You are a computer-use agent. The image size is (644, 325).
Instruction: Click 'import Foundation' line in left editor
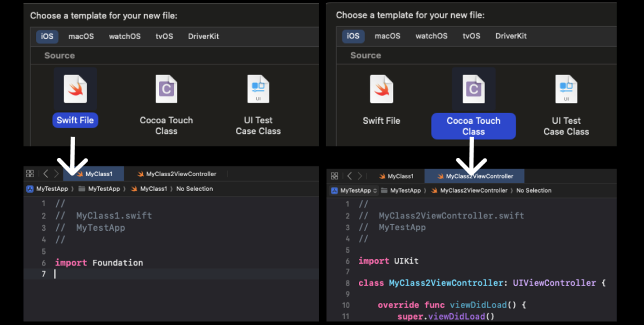[x=99, y=262]
